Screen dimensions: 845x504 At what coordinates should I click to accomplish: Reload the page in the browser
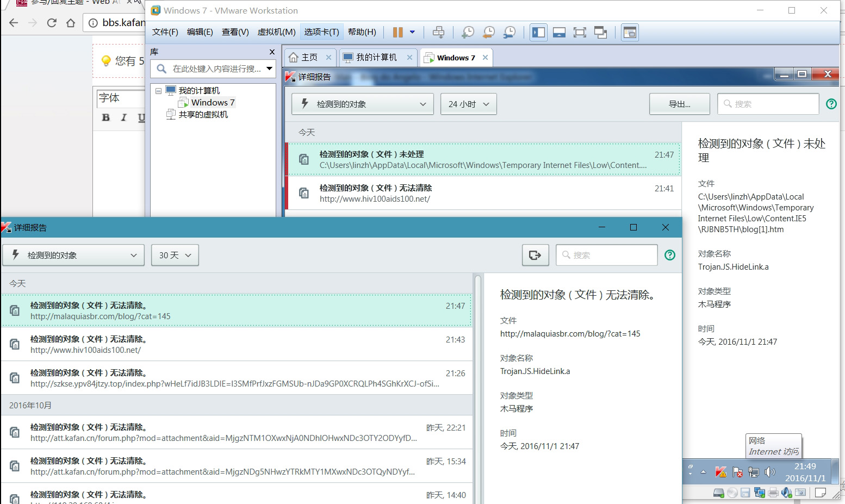coord(52,23)
